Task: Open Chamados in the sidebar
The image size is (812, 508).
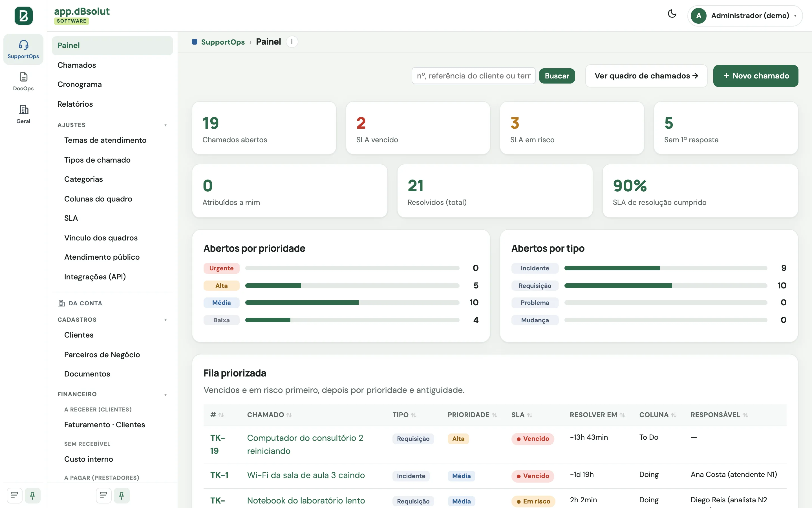Action: tap(112, 65)
